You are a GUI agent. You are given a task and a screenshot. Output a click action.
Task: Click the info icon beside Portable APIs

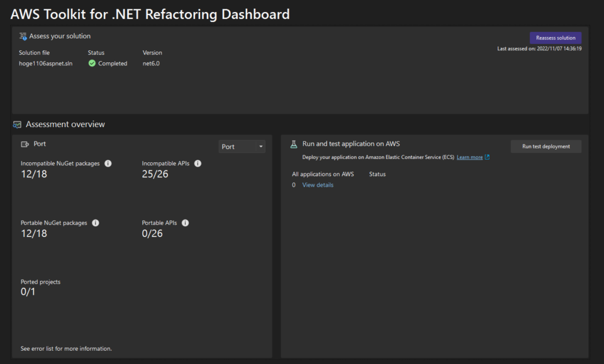pos(185,223)
